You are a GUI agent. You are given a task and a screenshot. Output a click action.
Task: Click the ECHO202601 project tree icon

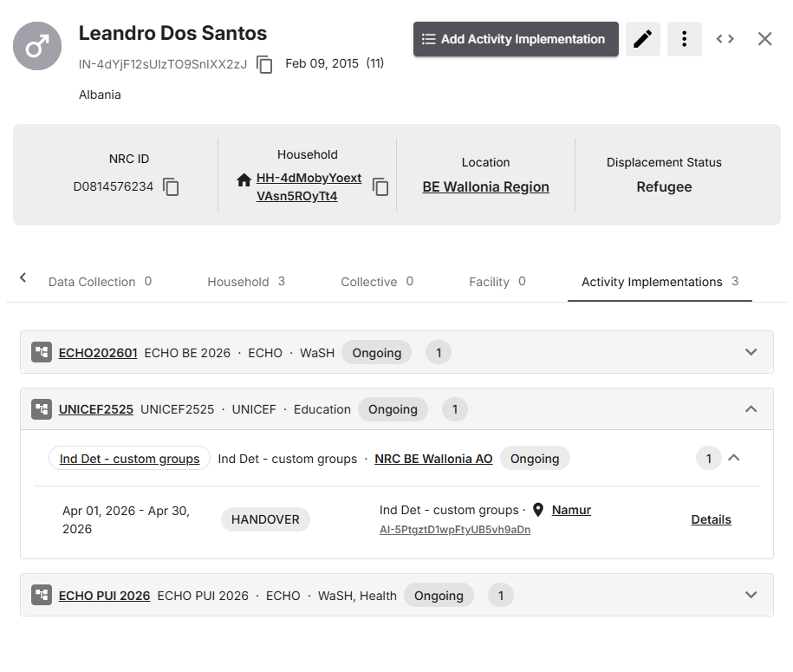42,352
